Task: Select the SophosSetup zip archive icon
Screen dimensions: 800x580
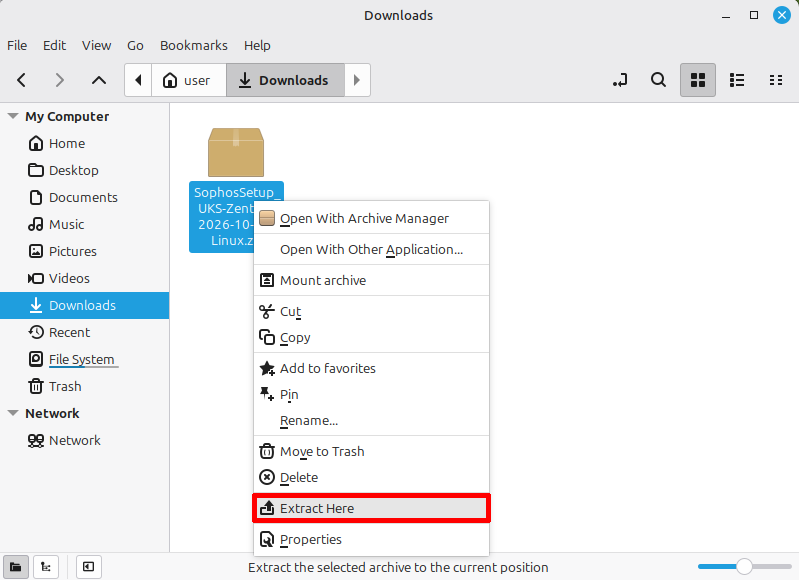Action: (x=236, y=153)
